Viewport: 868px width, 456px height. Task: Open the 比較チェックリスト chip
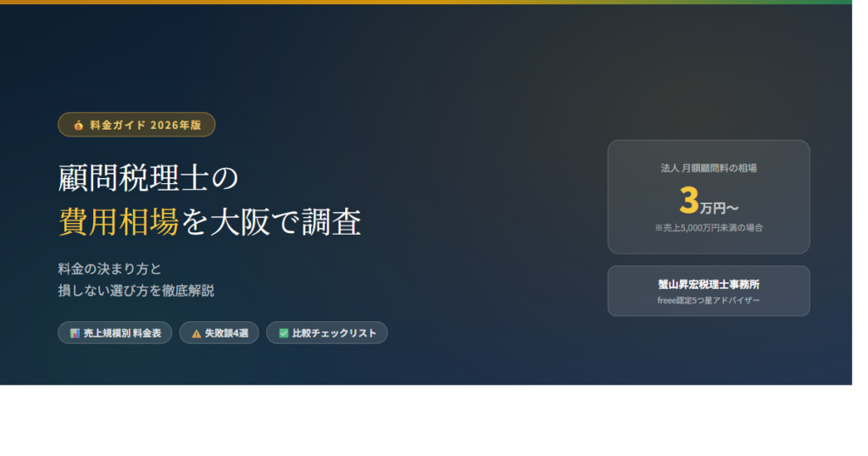(327, 333)
